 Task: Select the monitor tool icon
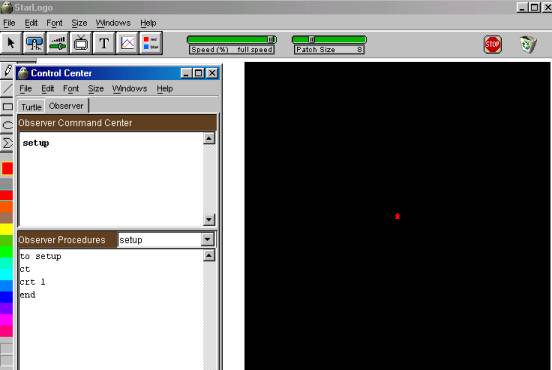click(81, 43)
